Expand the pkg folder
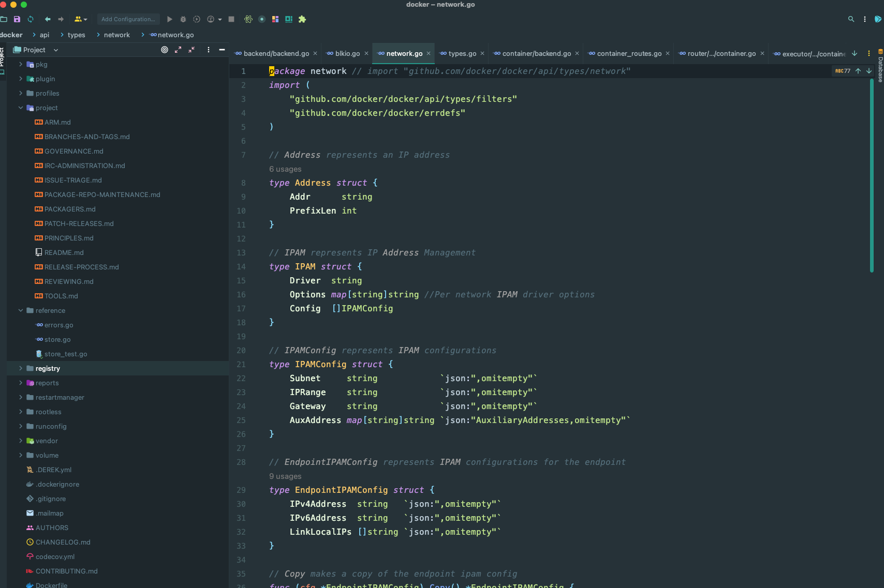The height and width of the screenshot is (588, 884). click(21, 64)
